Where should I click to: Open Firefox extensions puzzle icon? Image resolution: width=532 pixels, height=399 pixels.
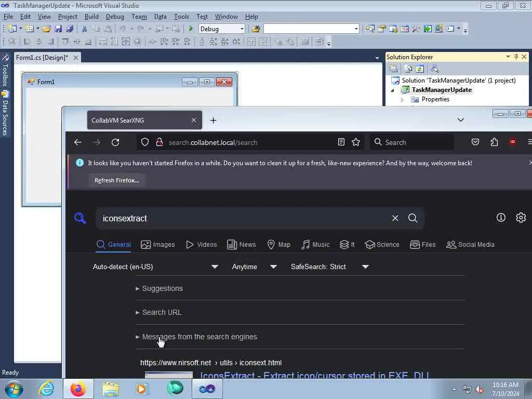[x=494, y=142]
